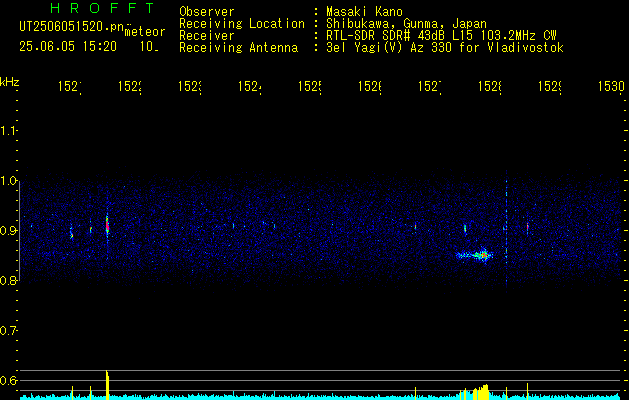Viewport: 629px width, 400px height.
Task: Click the 'Receiver' field label
Action: (207, 36)
